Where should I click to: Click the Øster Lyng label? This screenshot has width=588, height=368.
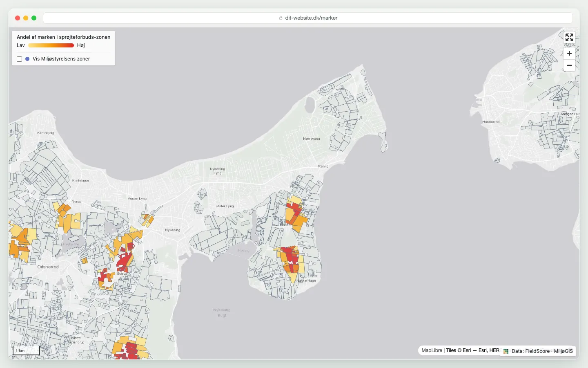coord(225,206)
